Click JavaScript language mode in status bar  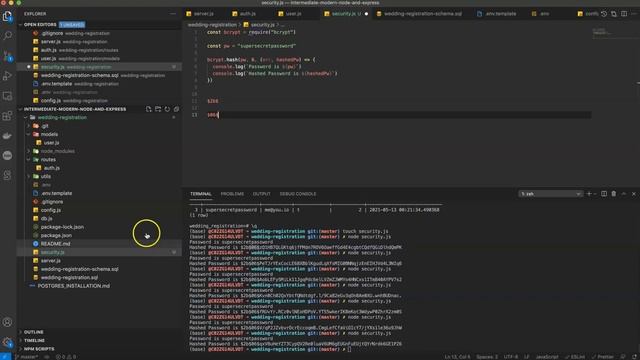[547, 357]
